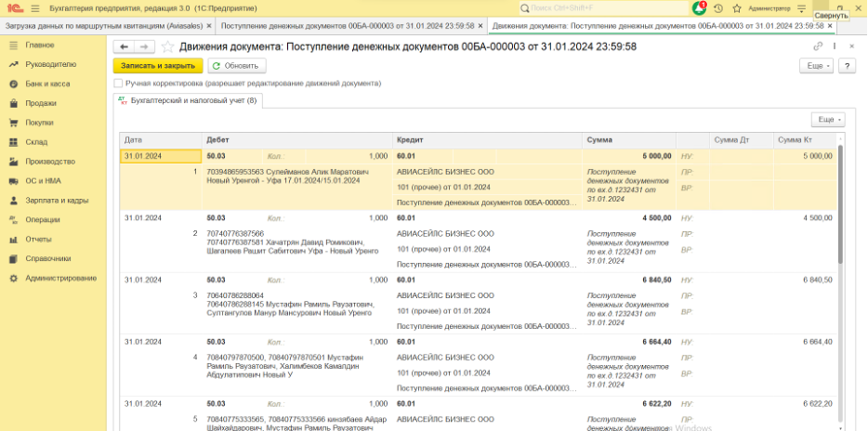Image resolution: width=868 pixels, height=431 pixels.
Task: Enable Ручная корректировка checkbox
Action: (118, 83)
